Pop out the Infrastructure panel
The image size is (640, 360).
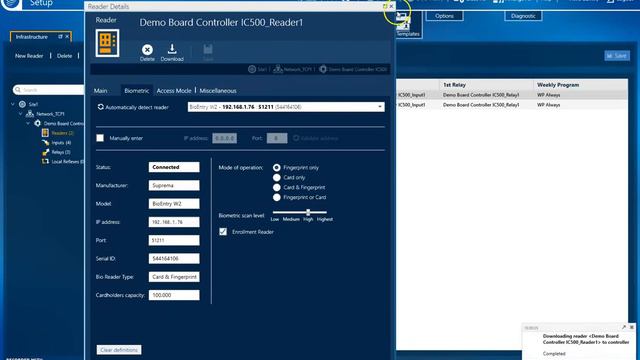coord(60,37)
